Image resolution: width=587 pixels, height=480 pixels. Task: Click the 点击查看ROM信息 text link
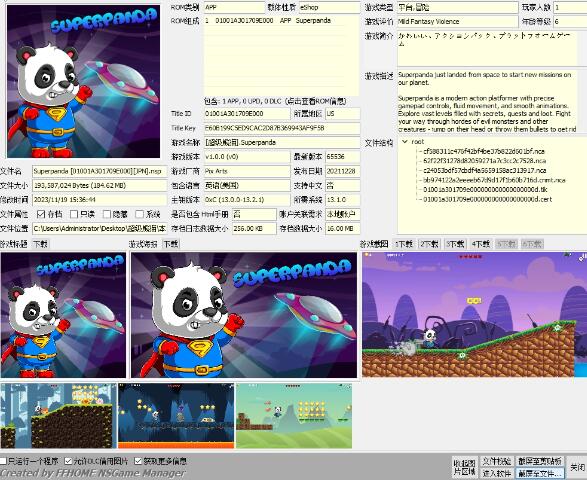point(316,101)
